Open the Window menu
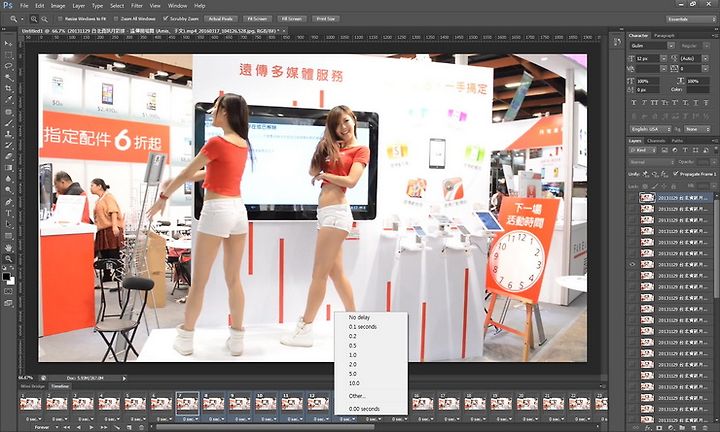The width and height of the screenshot is (720, 432). click(x=177, y=6)
